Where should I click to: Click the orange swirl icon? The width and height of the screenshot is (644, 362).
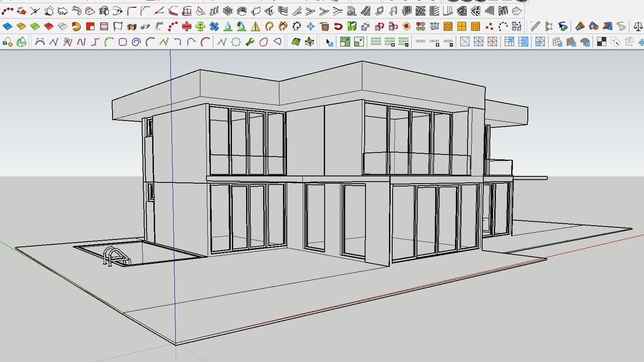(76, 27)
